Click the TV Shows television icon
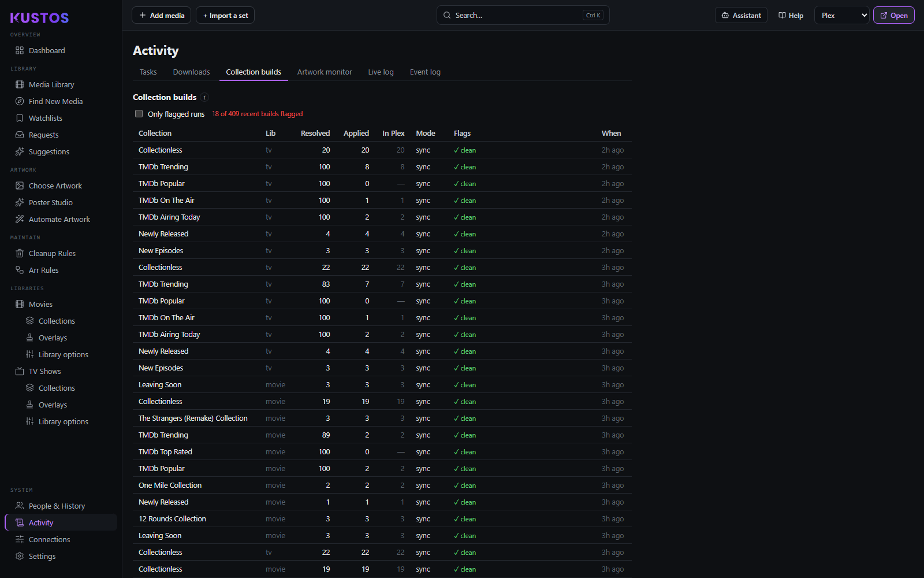924x578 pixels. pyautogui.click(x=20, y=371)
